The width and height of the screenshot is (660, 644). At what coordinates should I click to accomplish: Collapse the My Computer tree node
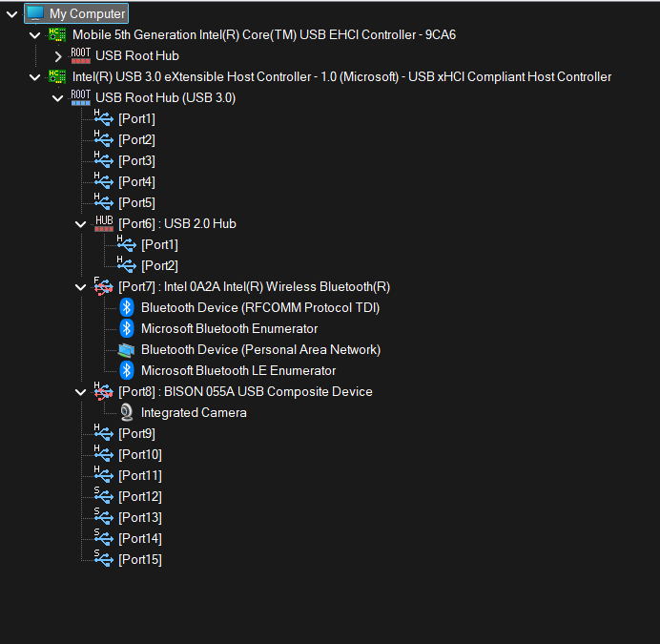pos(11,14)
